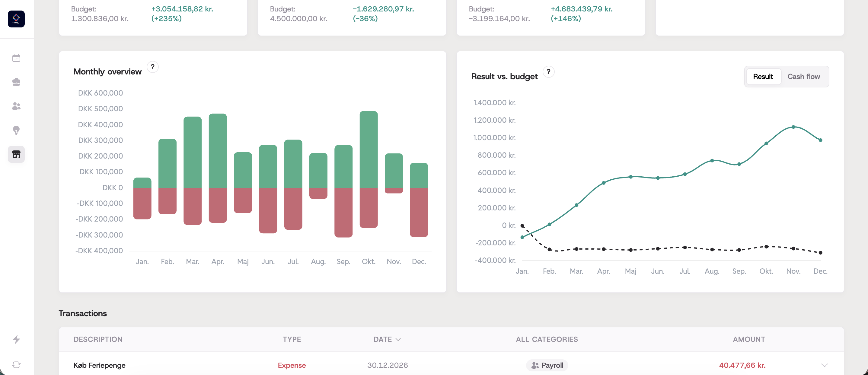Select the Result vs. budget panel heading

tap(504, 76)
